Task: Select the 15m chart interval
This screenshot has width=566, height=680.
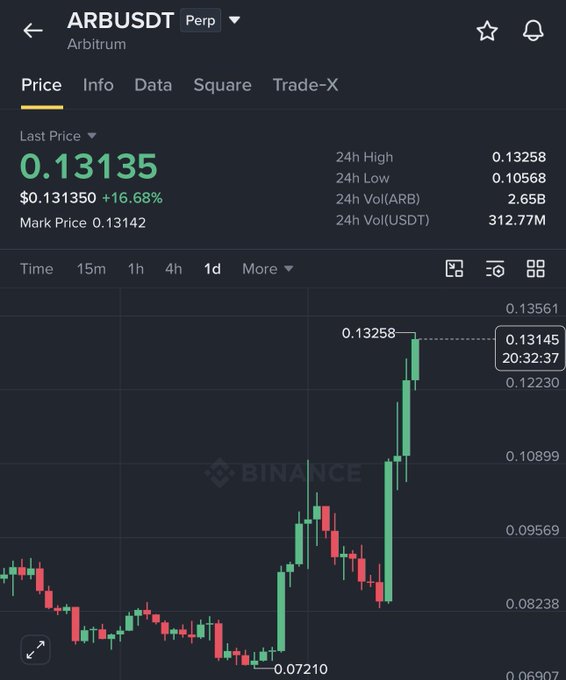Action: click(x=91, y=269)
